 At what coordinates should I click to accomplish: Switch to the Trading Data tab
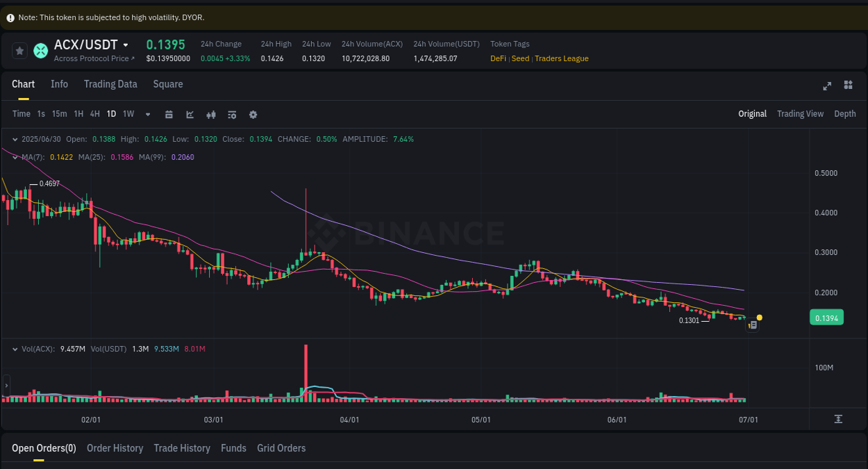point(110,84)
